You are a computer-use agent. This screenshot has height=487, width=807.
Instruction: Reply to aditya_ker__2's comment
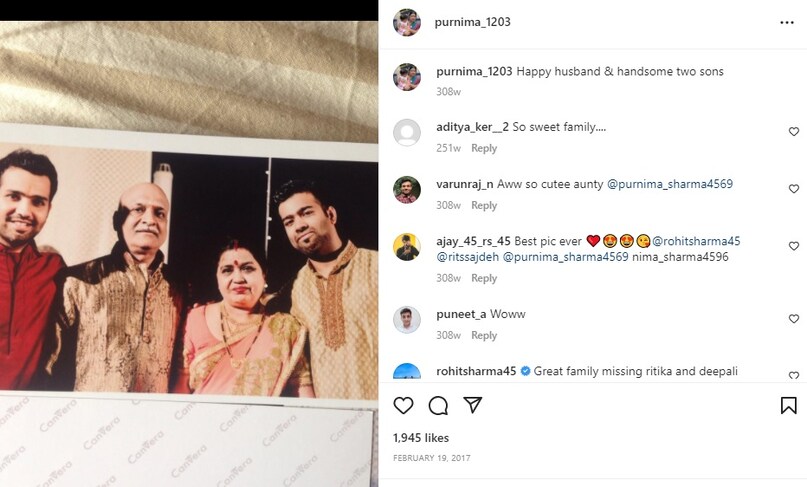pos(484,148)
